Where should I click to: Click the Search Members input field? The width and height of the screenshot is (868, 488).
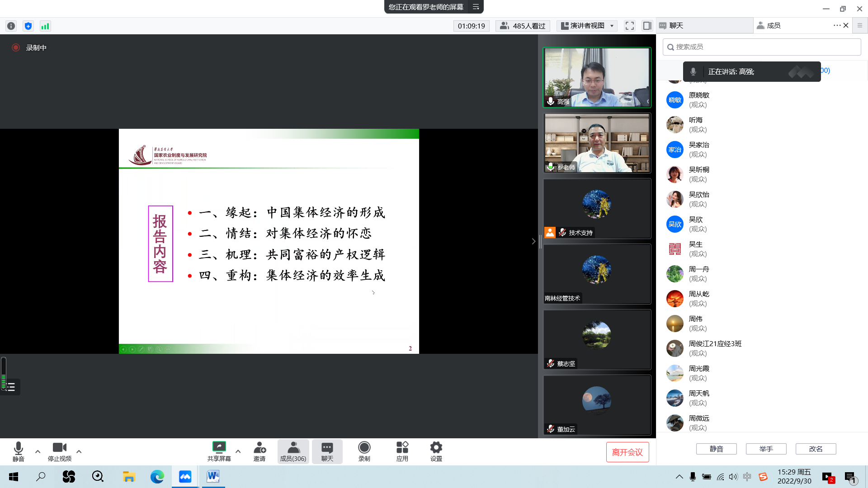pos(762,47)
